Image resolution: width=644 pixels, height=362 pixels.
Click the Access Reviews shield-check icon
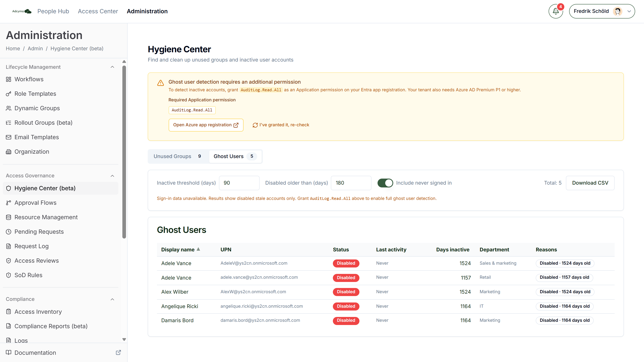pyautogui.click(x=8, y=261)
